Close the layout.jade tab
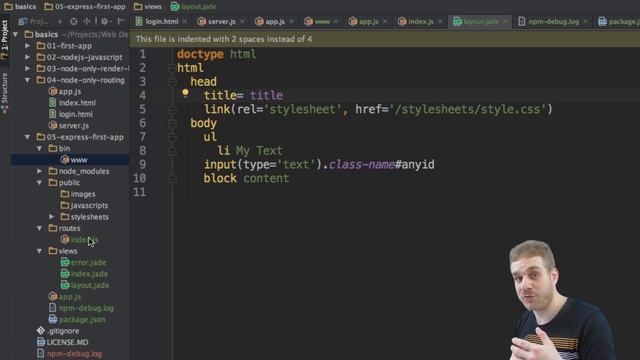This screenshot has height=360, width=640. click(505, 21)
